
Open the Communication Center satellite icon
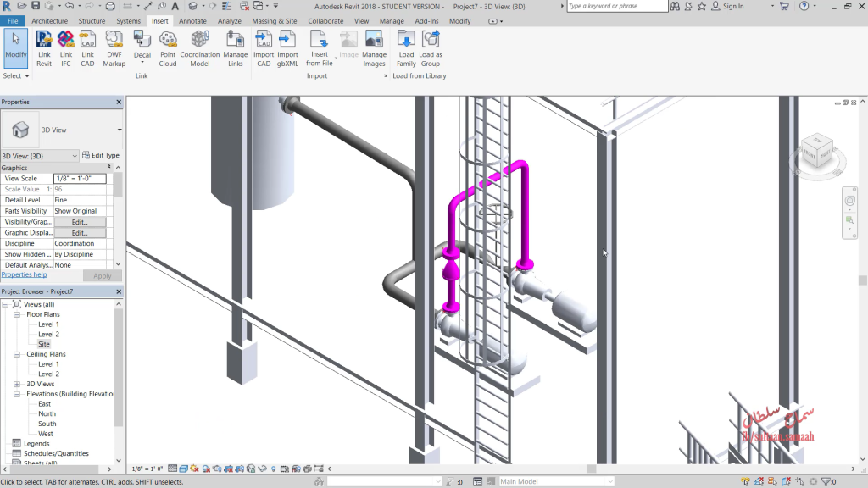tap(689, 6)
